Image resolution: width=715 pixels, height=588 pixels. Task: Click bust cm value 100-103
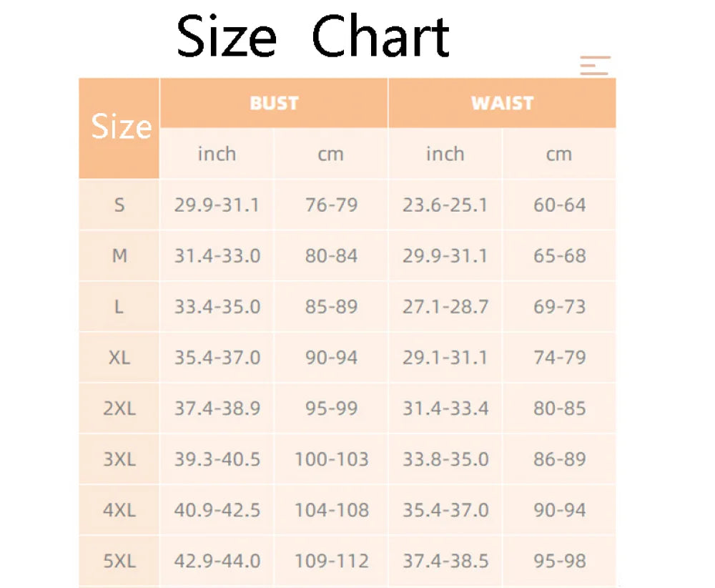pos(332,459)
